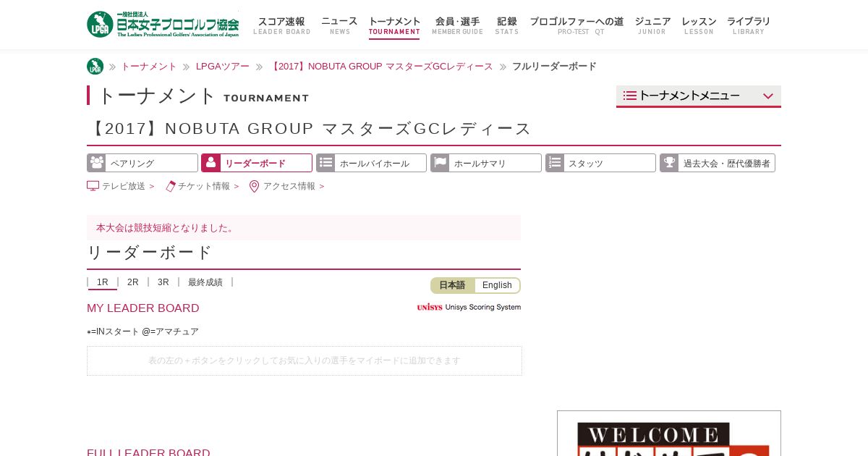This screenshot has height=456, width=868.
Task: Open the ライブラリ Library menu
Action: click(x=749, y=25)
